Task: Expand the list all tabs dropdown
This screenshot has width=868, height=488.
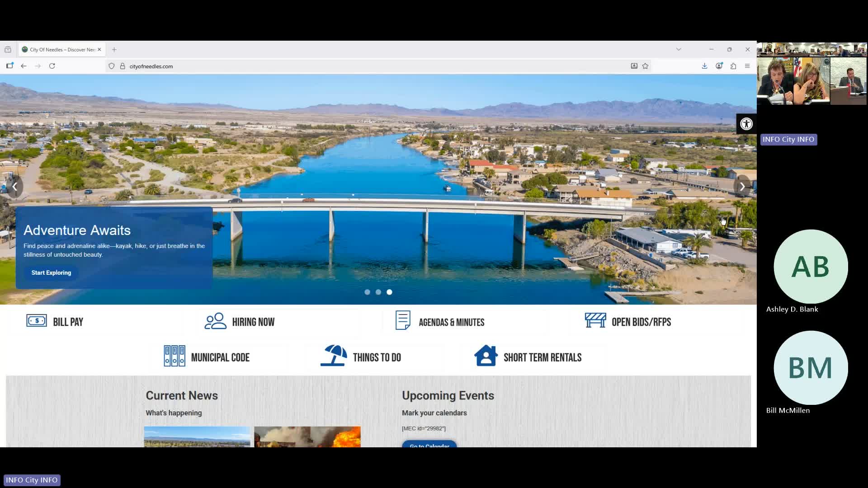Action: [679, 49]
